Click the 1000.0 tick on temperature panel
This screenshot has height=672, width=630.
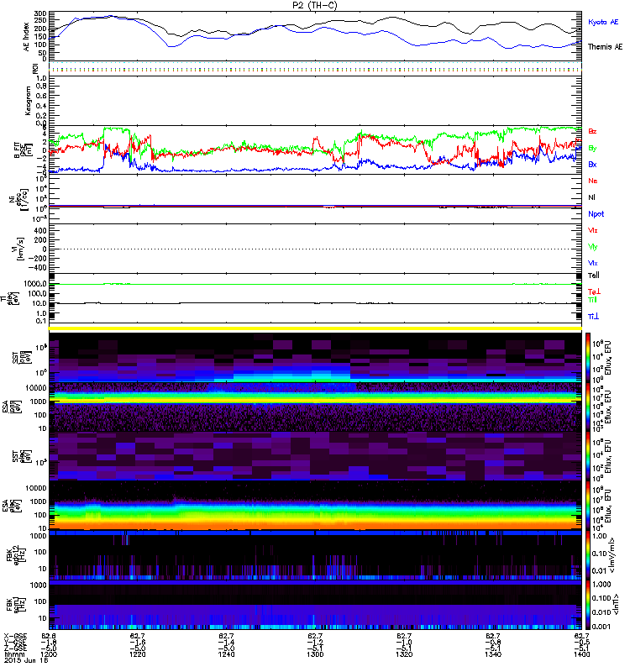(x=35, y=284)
